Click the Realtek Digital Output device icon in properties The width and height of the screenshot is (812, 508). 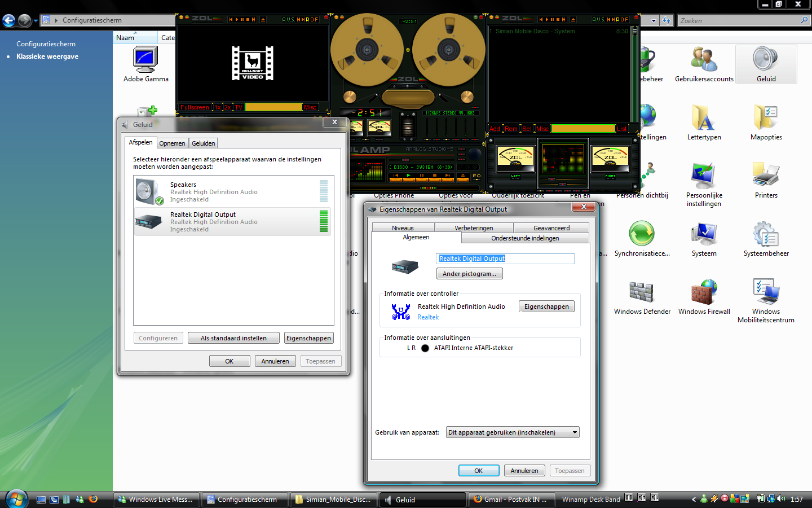pyautogui.click(x=405, y=266)
